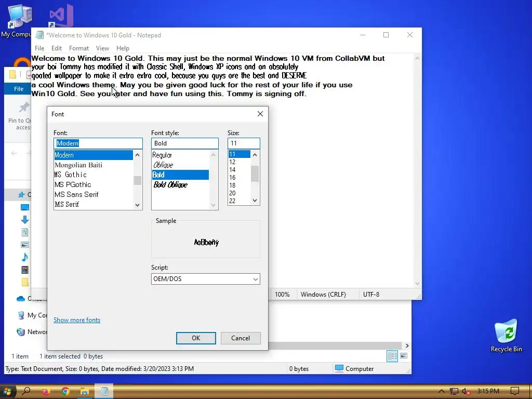Click the muted volume tray icon
532x399 pixels.
466,392
